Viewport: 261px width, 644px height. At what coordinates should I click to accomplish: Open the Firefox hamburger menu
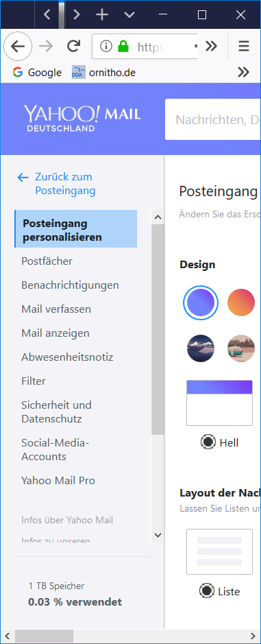coord(244,47)
